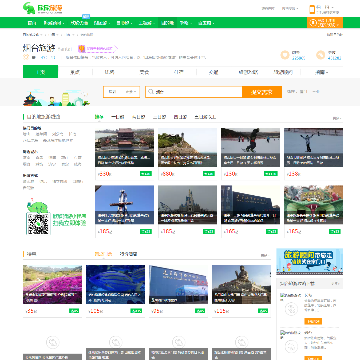360x360 pixels.
Task: Click the more link right of the tour-days tabs
Action: pyautogui.click(x=337, y=118)
